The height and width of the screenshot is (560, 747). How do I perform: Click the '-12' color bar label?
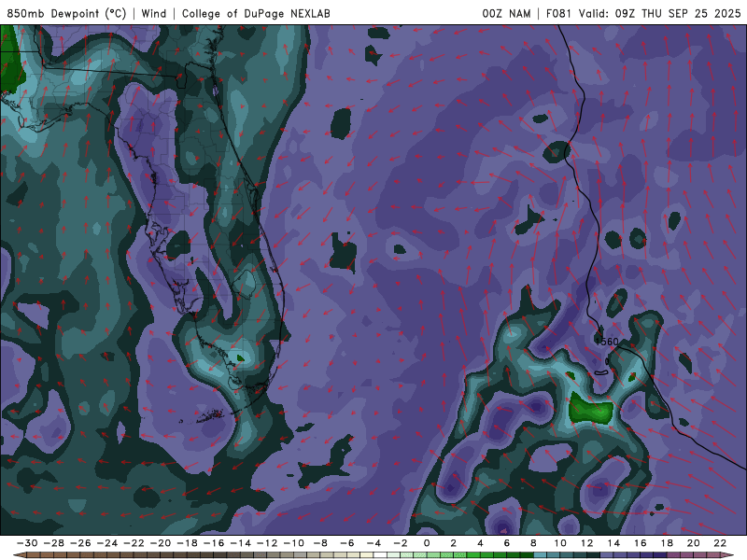tap(267, 543)
